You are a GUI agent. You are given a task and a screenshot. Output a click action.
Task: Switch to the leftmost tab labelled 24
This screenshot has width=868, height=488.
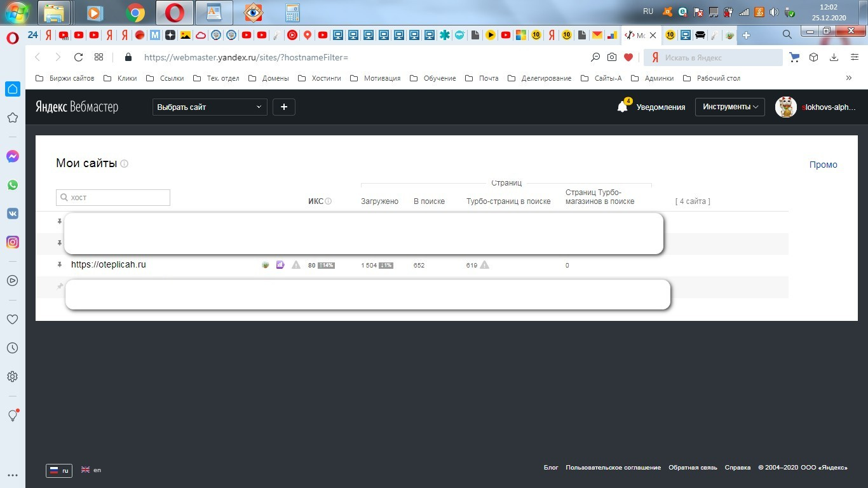(33, 35)
